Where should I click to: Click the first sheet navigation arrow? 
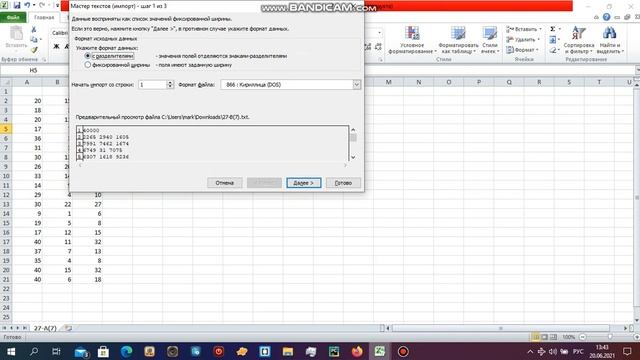click(4, 328)
